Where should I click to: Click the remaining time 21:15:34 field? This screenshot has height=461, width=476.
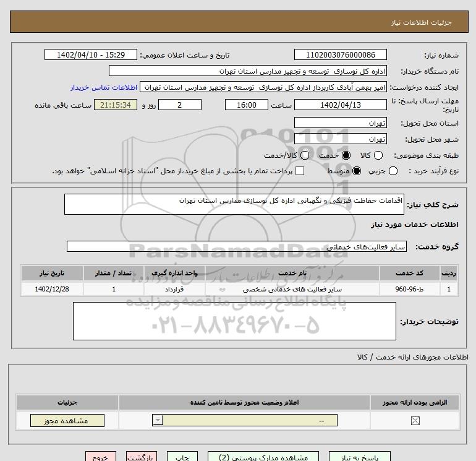(116, 105)
